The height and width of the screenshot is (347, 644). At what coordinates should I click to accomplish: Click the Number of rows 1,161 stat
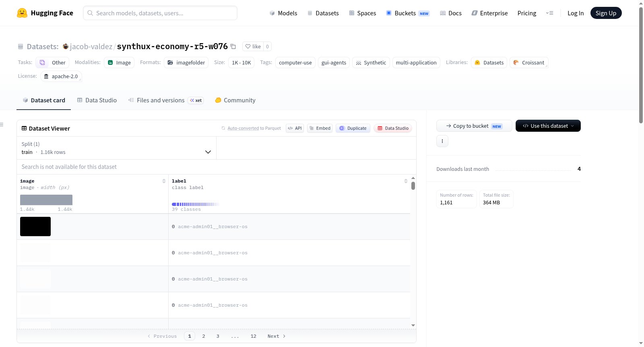(456, 199)
